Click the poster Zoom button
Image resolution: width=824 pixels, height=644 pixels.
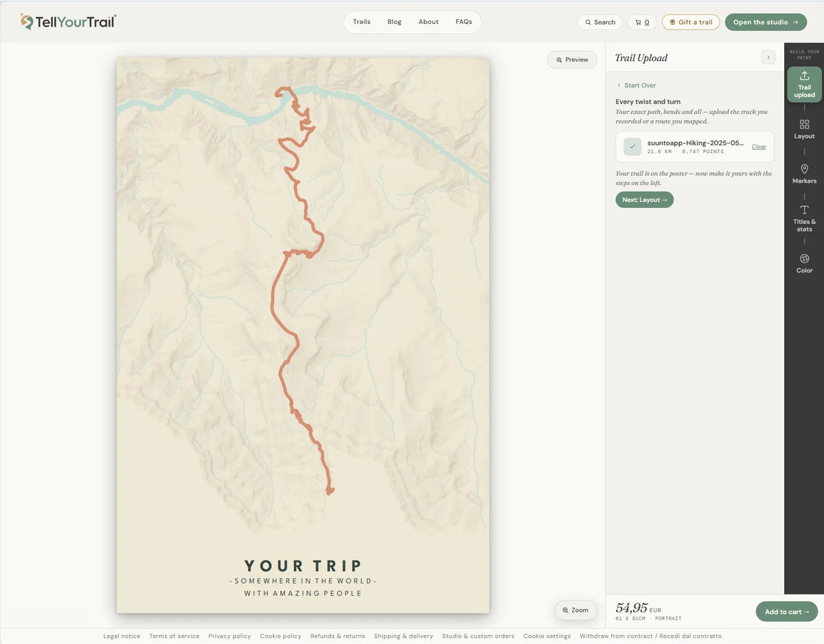tap(575, 610)
